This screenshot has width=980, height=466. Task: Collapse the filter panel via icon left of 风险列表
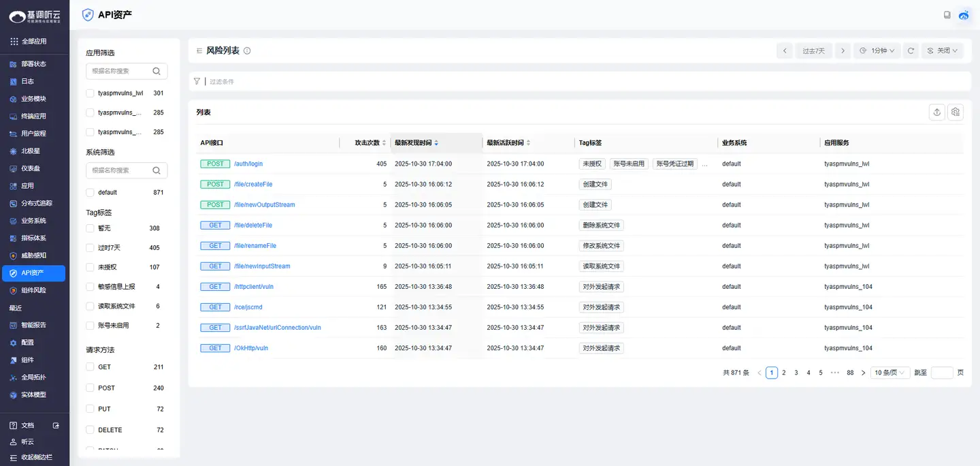pyautogui.click(x=199, y=50)
